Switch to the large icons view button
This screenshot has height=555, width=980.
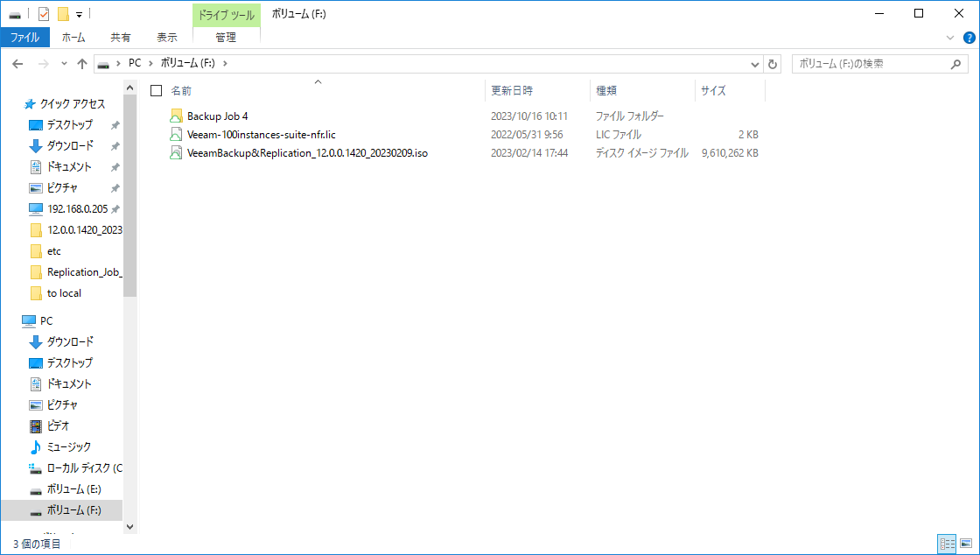tap(966, 544)
